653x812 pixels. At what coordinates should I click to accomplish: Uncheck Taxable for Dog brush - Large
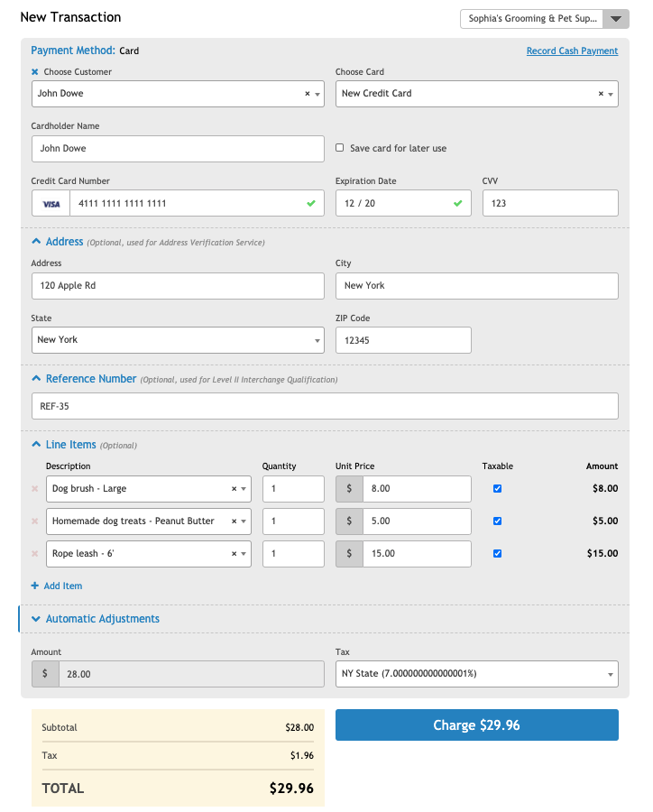click(x=497, y=489)
